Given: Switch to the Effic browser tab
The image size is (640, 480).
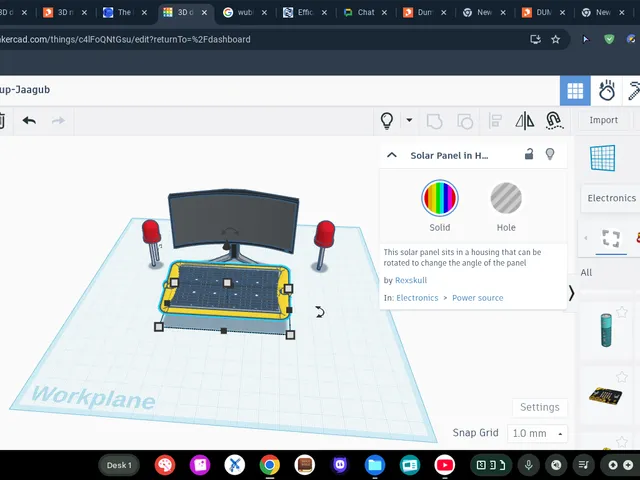Looking at the screenshot, I should (305, 13).
